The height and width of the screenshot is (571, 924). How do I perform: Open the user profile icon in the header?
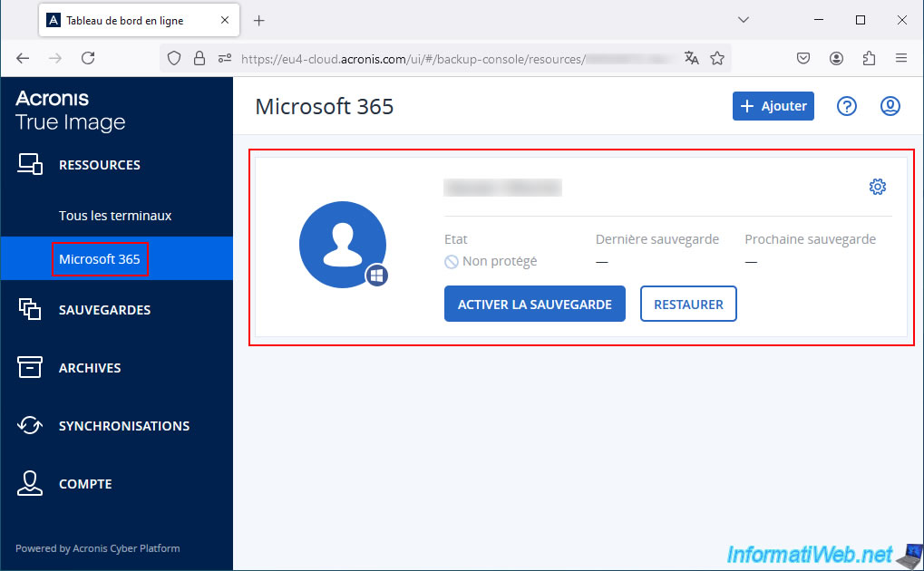click(890, 106)
